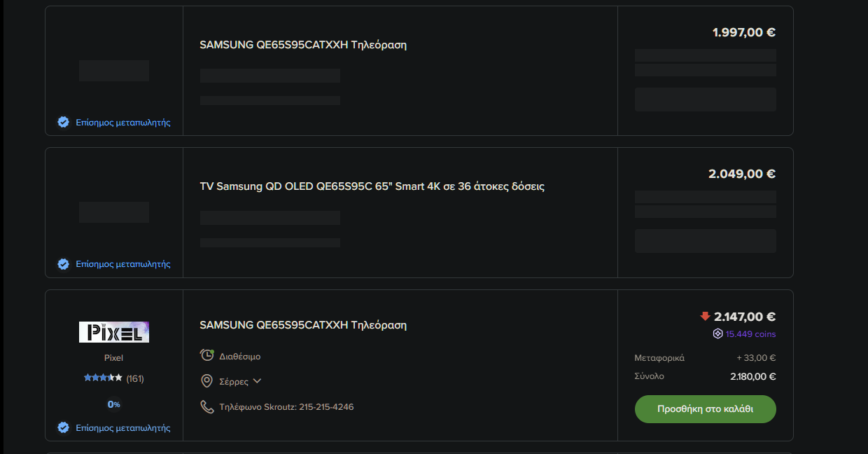868x454 pixels.
Task: Click the (161) reviews count
Action: point(135,378)
